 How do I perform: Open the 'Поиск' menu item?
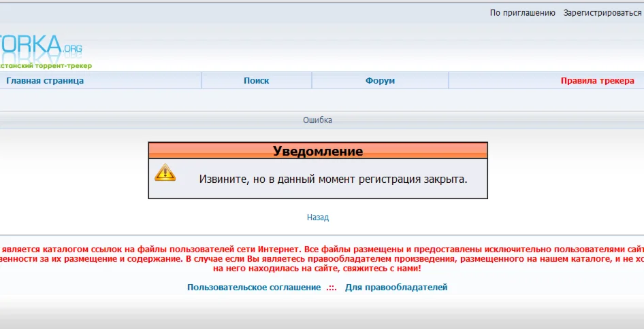click(256, 80)
